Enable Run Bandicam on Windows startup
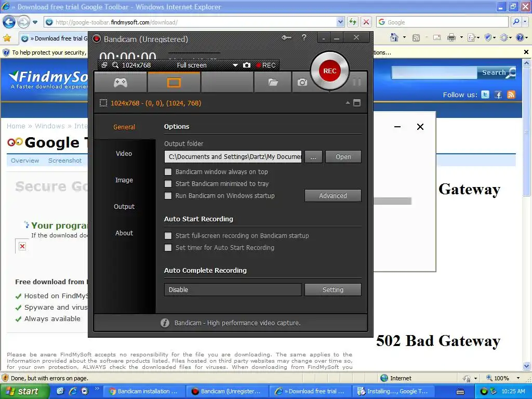The width and height of the screenshot is (532, 399). [168, 195]
